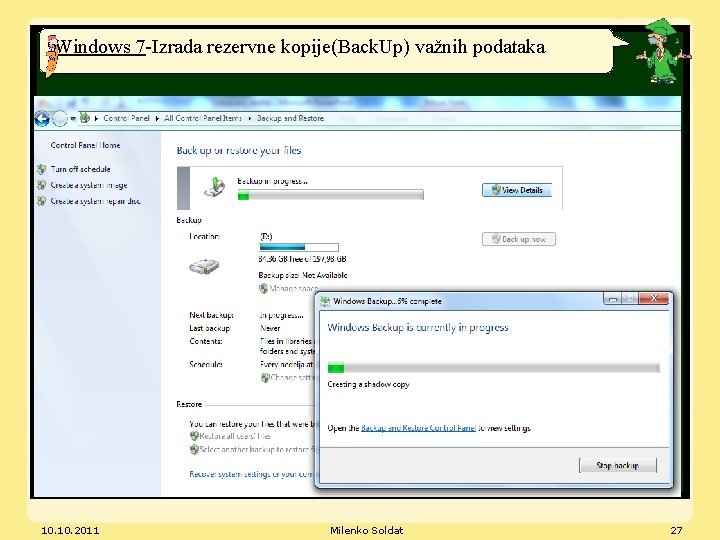Click the Manage space link
720x540 pixels.
pyautogui.click(x=293, y=288)
